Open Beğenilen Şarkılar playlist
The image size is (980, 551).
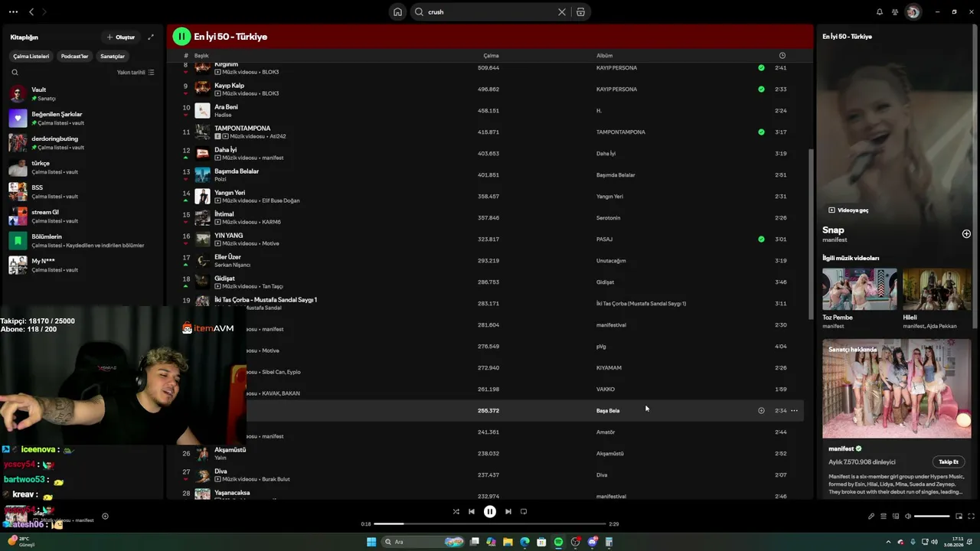[82, 119]
